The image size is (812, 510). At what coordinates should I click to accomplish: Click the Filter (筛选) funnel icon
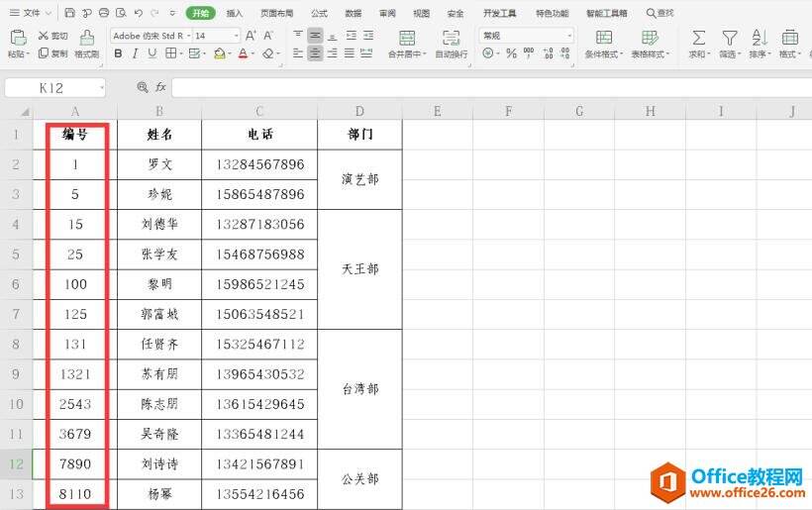point(729,39)
